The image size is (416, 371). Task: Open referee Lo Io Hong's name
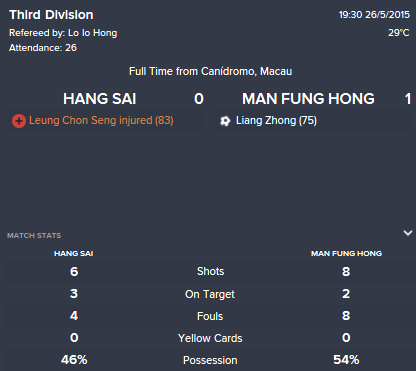point(93,33)
